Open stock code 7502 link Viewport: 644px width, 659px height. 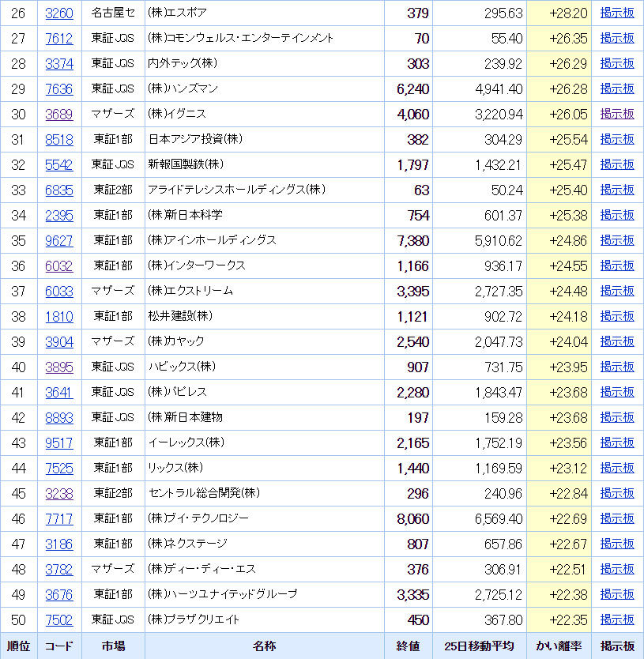pos(59,620)
